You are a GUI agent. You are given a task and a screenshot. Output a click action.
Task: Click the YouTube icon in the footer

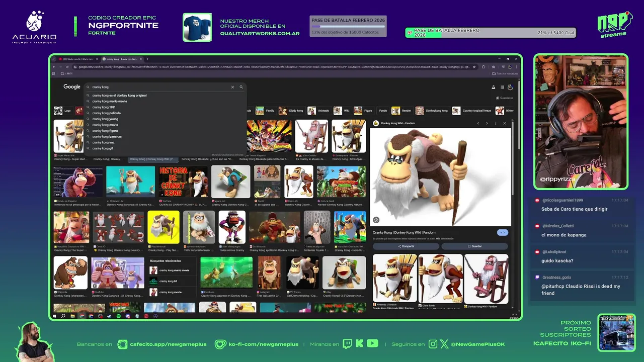(x=372, y=344)
